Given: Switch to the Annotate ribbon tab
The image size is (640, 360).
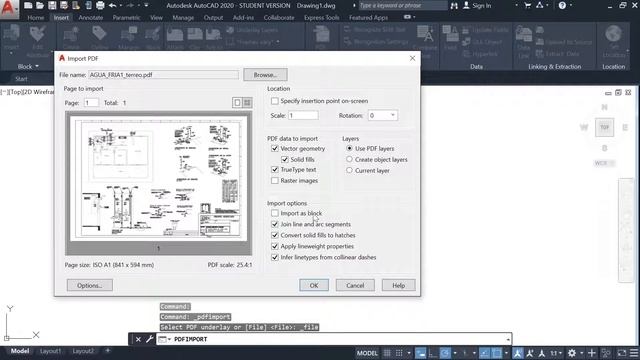Looking at the screenshot, I should 91,18.
